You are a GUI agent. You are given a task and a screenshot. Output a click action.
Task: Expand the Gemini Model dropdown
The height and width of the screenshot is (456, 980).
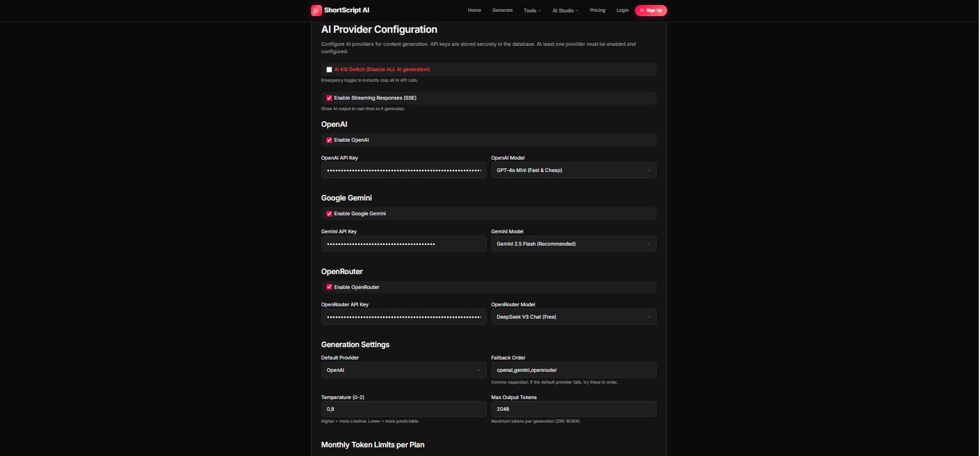tap(573, 244)
